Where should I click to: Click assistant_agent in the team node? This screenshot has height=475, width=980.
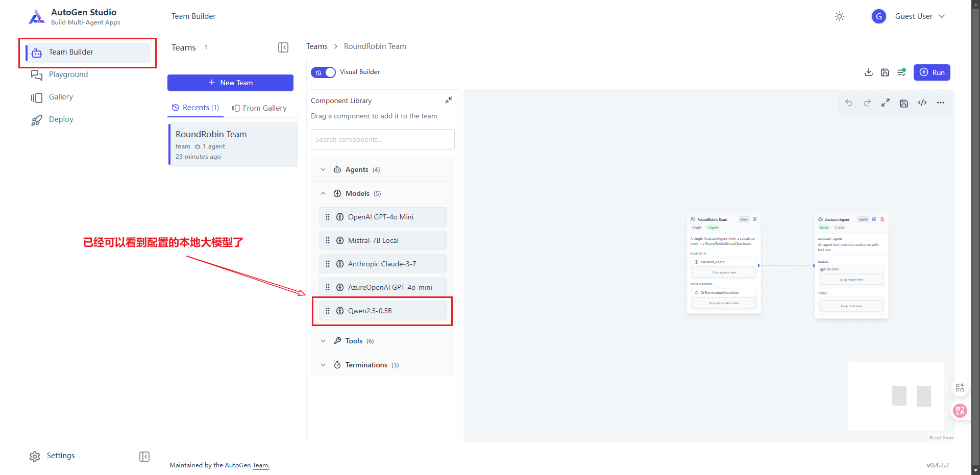(x=713, y=262)
